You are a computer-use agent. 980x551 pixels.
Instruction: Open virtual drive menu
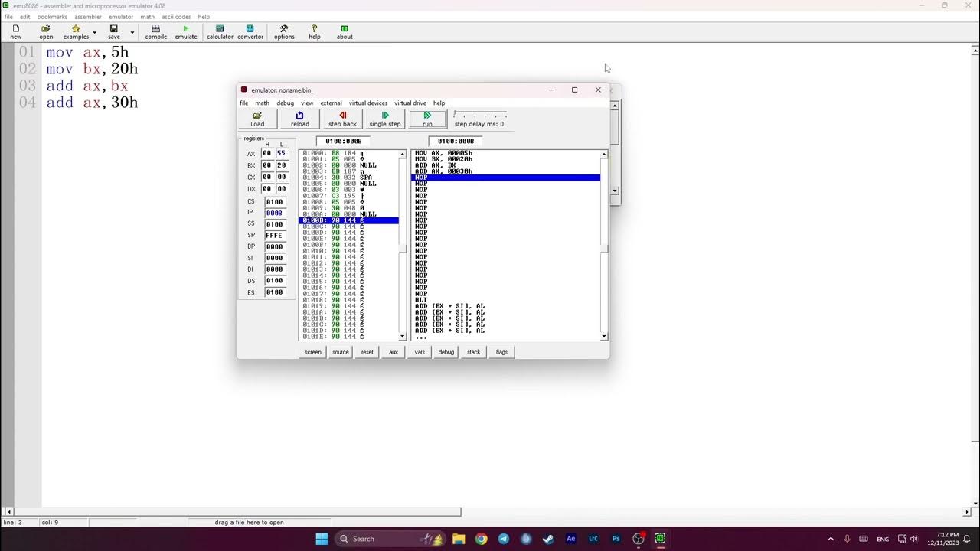[x=410, y=103]
